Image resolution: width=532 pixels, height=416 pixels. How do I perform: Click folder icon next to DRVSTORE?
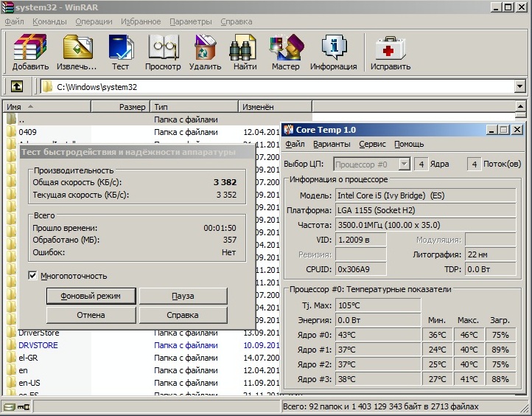coord(11,345)
